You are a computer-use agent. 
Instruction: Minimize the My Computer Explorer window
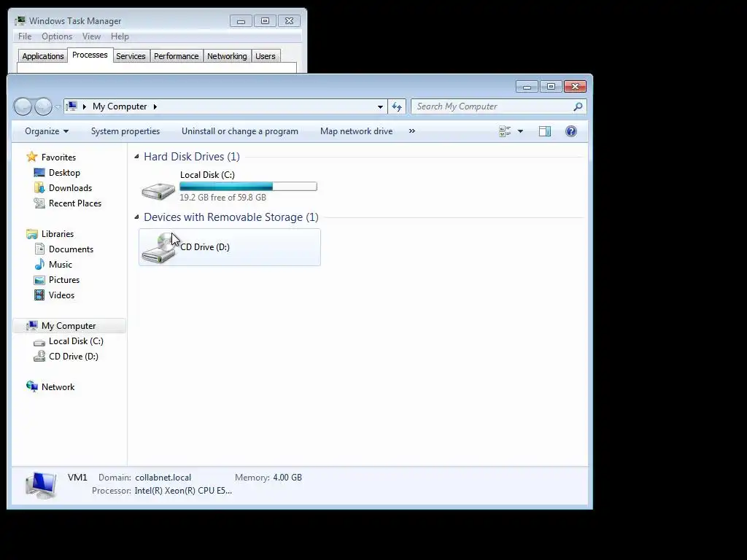pyautogui.click(x=527, y=87)
